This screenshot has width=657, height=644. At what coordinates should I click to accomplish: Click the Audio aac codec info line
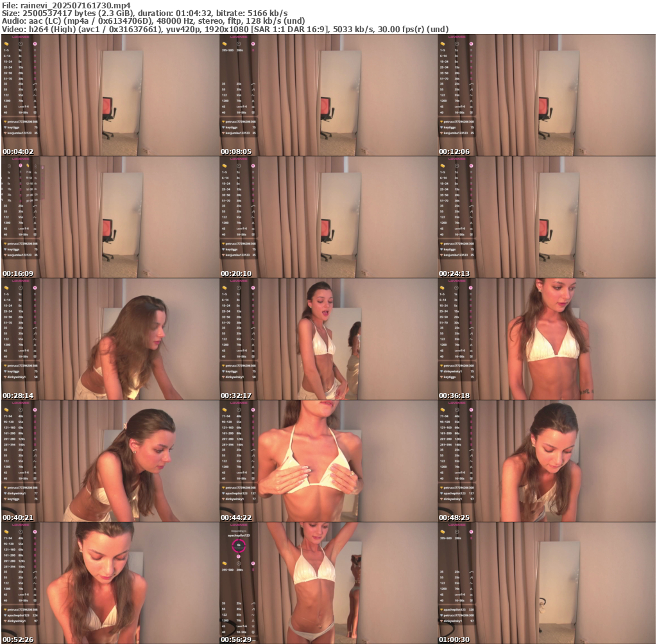pos(153,21)
